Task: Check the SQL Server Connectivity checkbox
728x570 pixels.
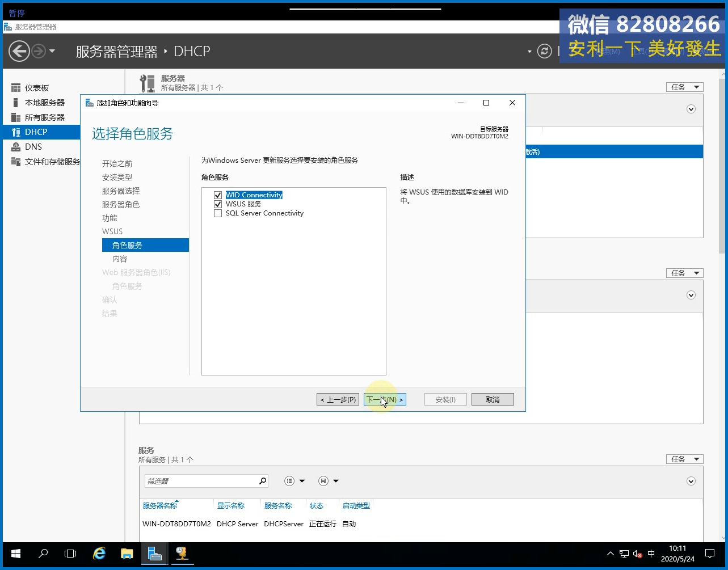Action: coord(218,213)
